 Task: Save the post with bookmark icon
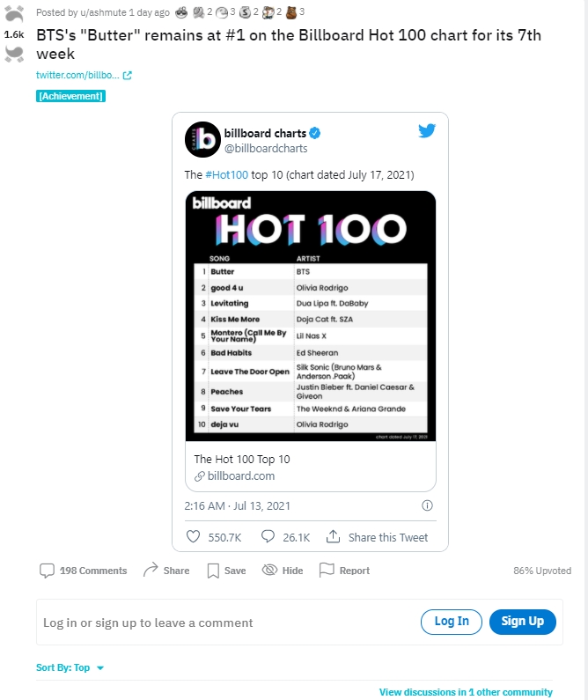coord(226,571)
